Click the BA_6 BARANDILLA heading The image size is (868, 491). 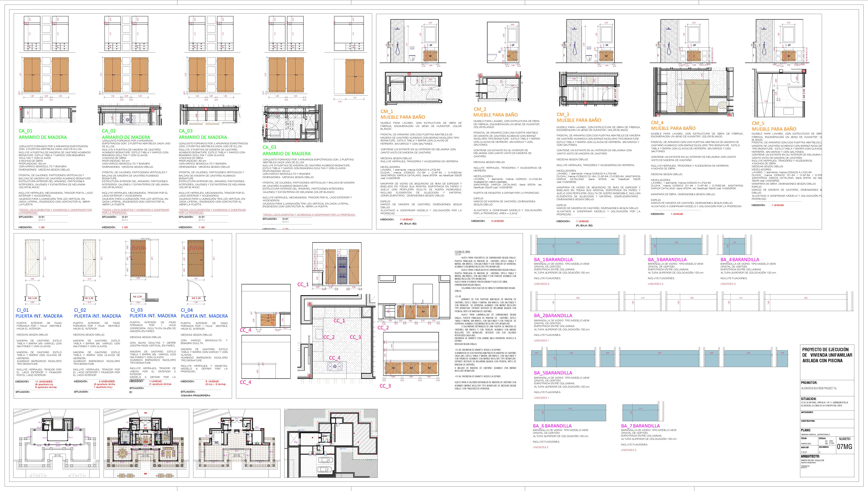coord(552,426)
